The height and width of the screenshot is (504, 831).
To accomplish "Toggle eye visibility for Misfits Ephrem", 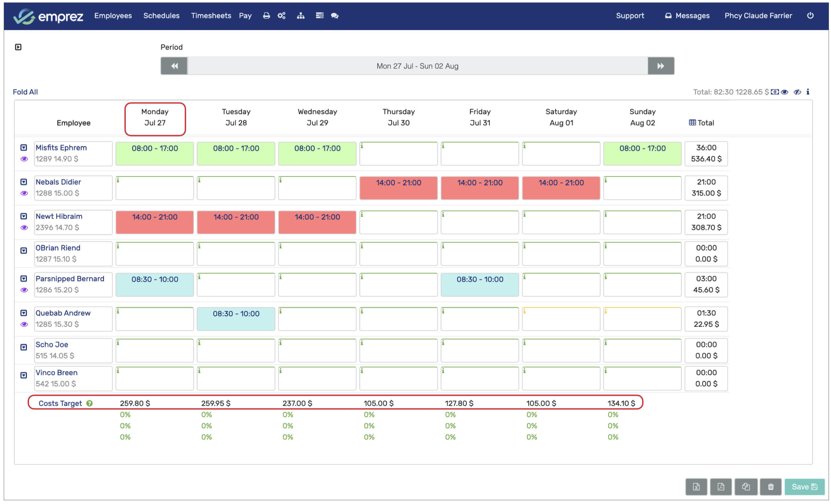I will coord(24,159).
